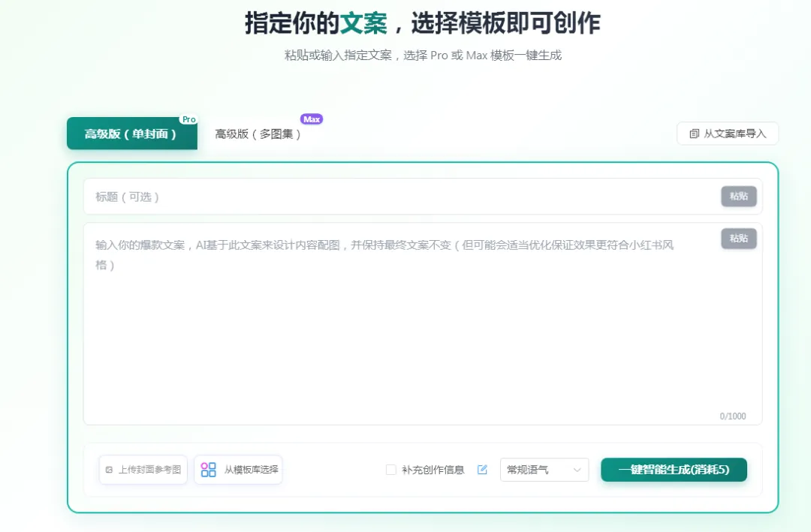Open the 常规语气 tone dropdown

point(544,470)
